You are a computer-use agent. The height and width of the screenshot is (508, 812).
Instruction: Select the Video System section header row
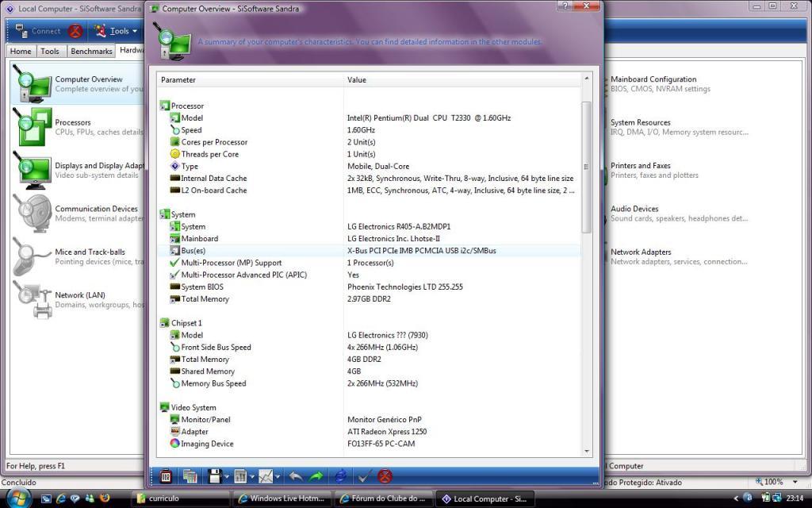370,407
